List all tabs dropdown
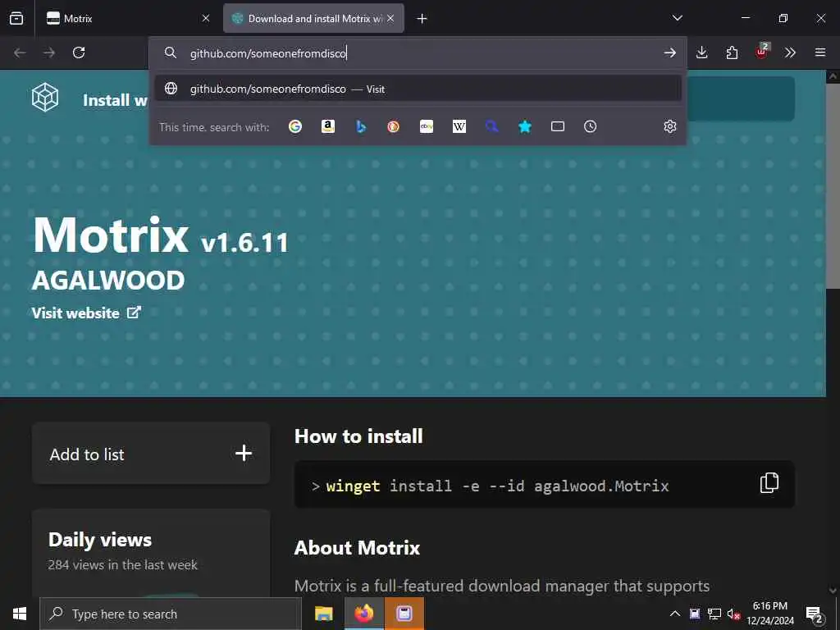 tap(678, 18)
